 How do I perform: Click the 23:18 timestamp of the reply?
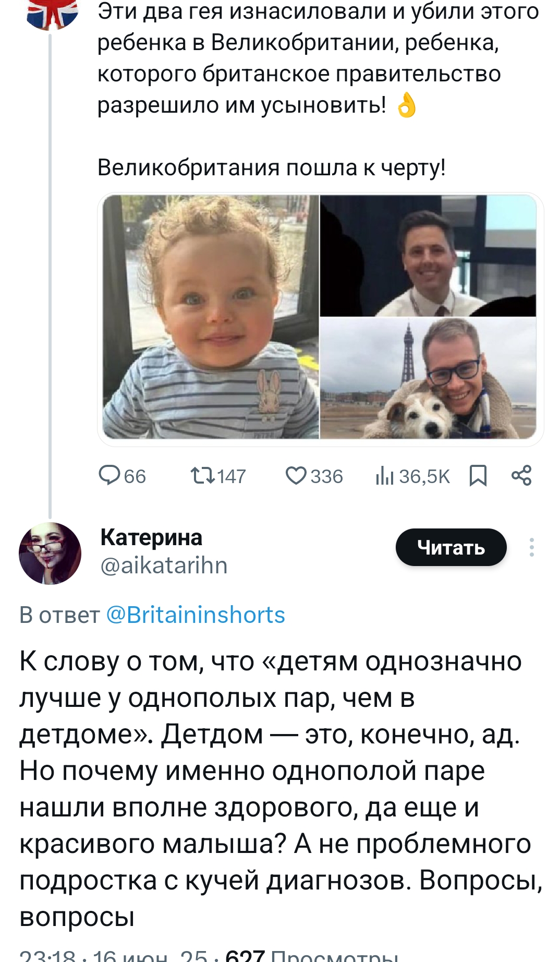47,956
